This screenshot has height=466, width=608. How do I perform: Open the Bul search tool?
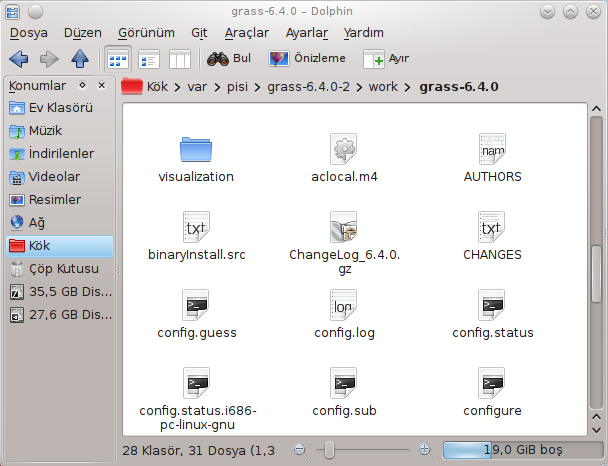coord(229,59)
